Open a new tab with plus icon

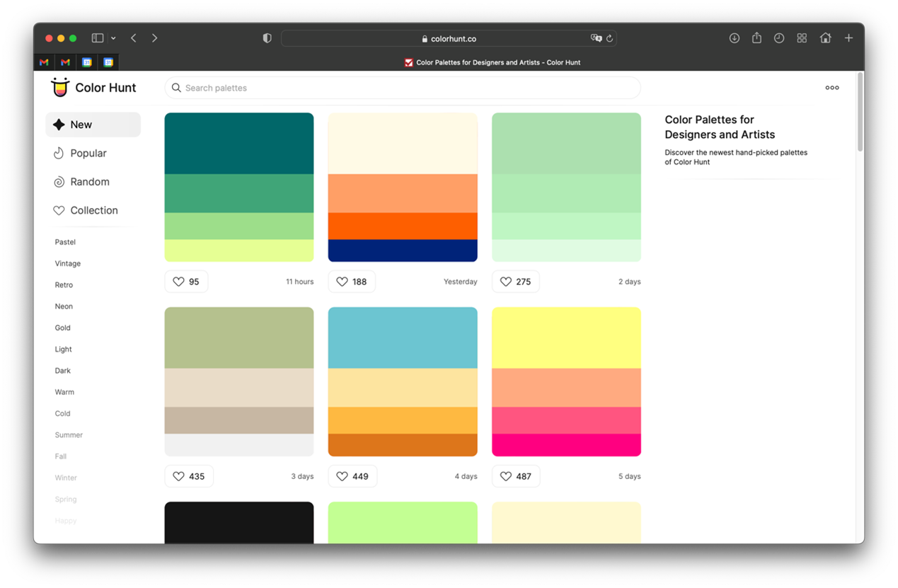(848, 38)
